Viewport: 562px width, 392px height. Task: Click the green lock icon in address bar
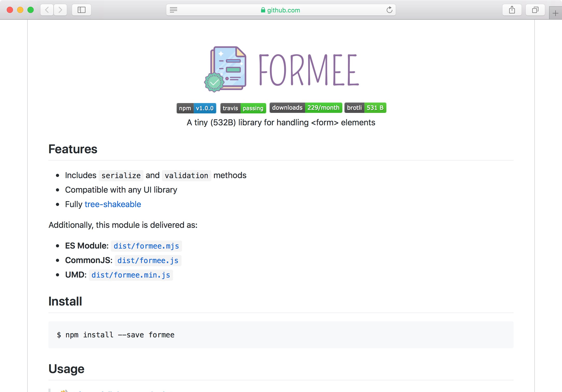tap(263, 10)
